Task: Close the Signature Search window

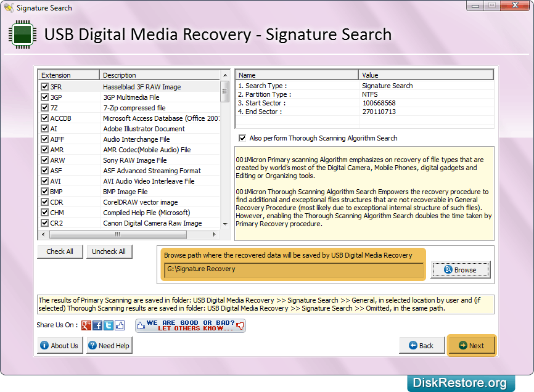Action: tap(516, 6)
